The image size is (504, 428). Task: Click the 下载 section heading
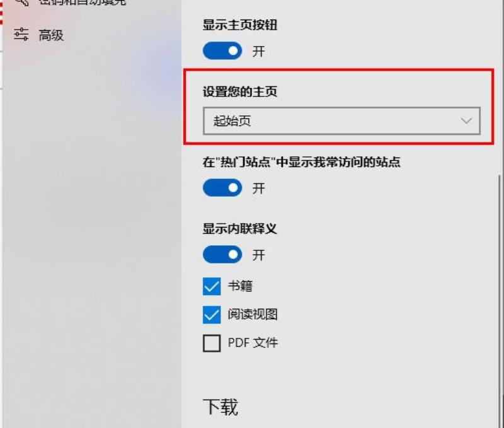click(x=220, y=407)
